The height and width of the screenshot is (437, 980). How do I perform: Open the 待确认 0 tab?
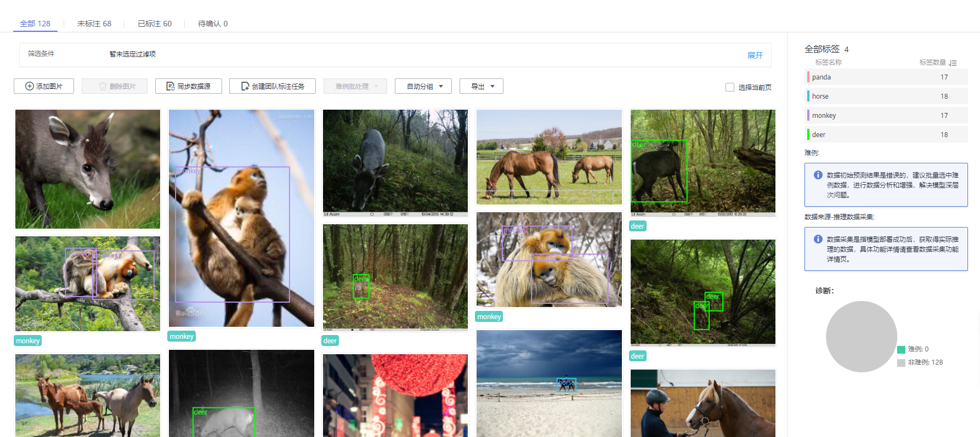tap(213, 24)
